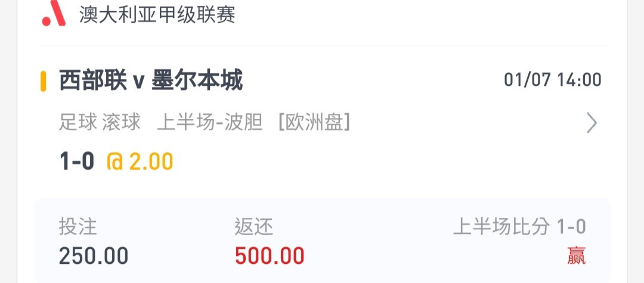The image size is (644, 283).
Task: Click the 西部联 home team name
Action: coord(93,81)
